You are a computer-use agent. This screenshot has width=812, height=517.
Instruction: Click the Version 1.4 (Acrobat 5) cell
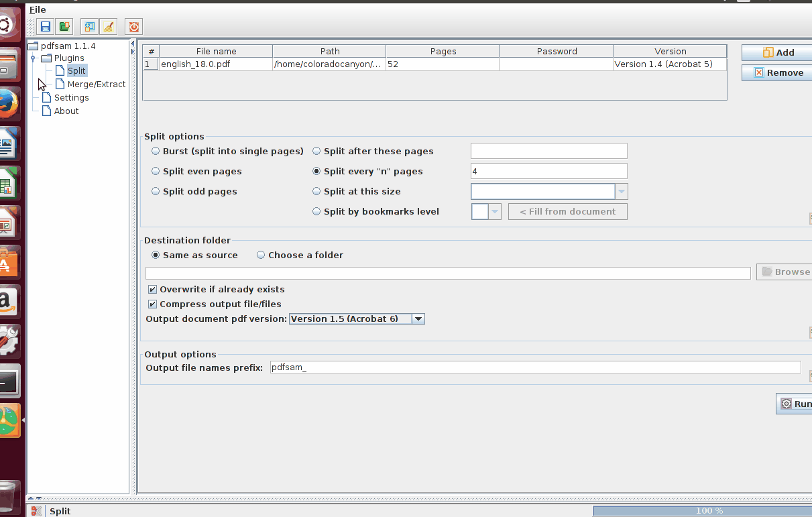670,64
